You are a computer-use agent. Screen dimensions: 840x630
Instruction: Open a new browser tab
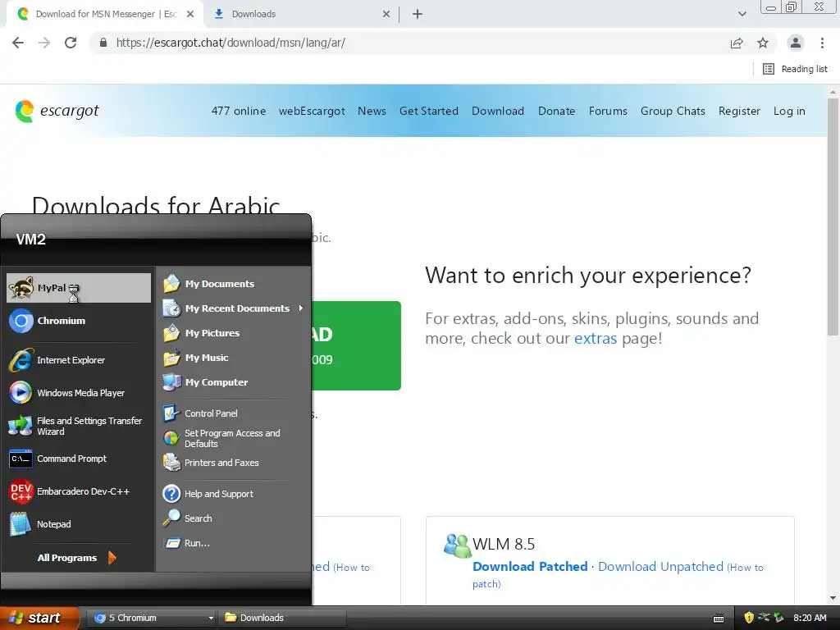tap(418, 14)
